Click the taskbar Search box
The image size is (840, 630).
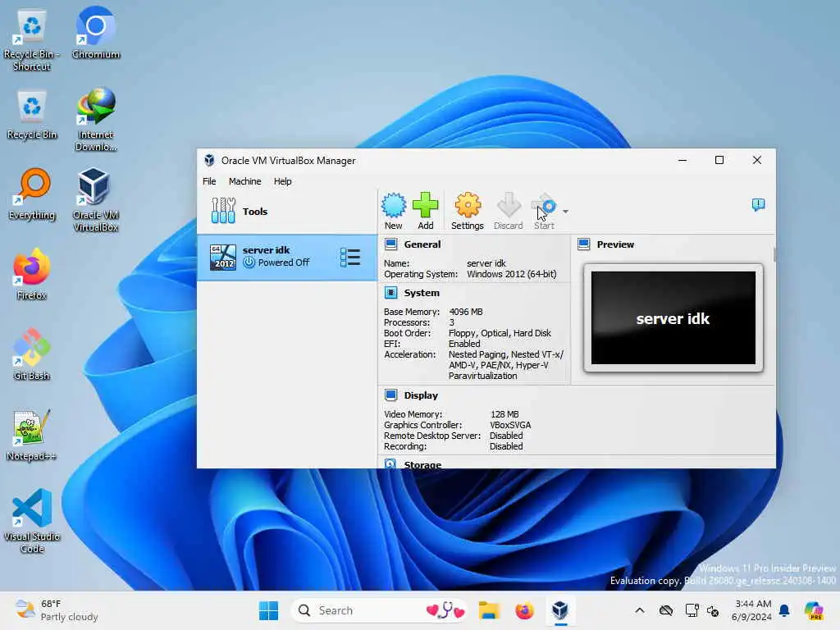tap(379, 610)
